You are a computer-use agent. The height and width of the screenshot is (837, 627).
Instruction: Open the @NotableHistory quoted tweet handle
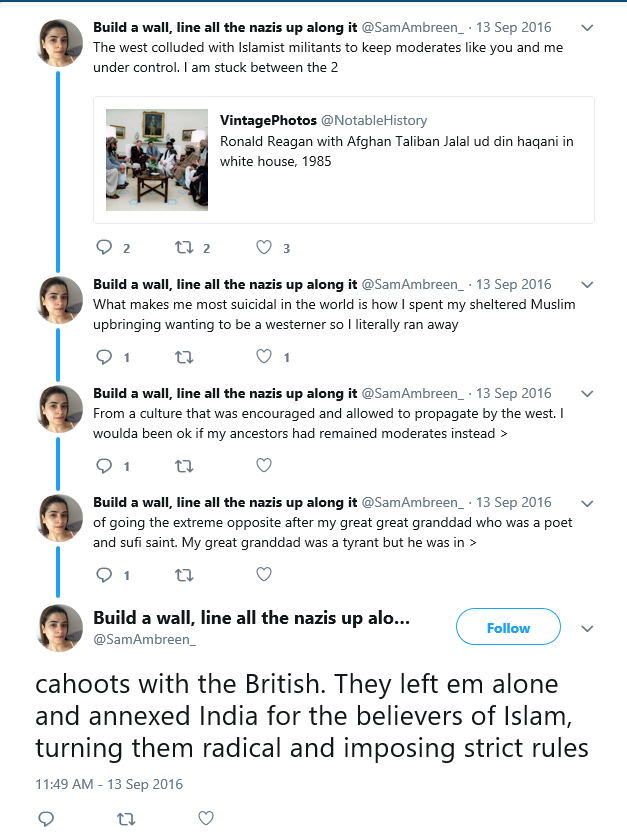click(374, 121)
